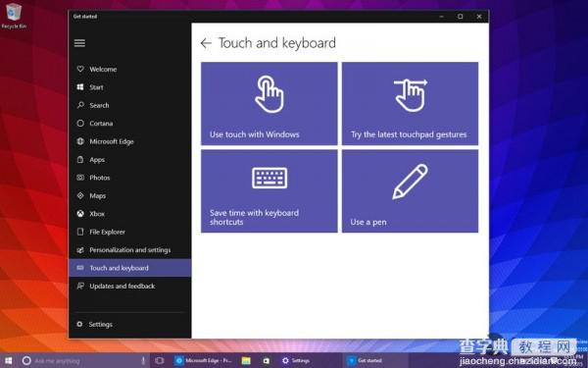Click the picture icon beside Photos
Image resolution: width=588 pixels, height=368 pixels.
(x=80, y=178)
